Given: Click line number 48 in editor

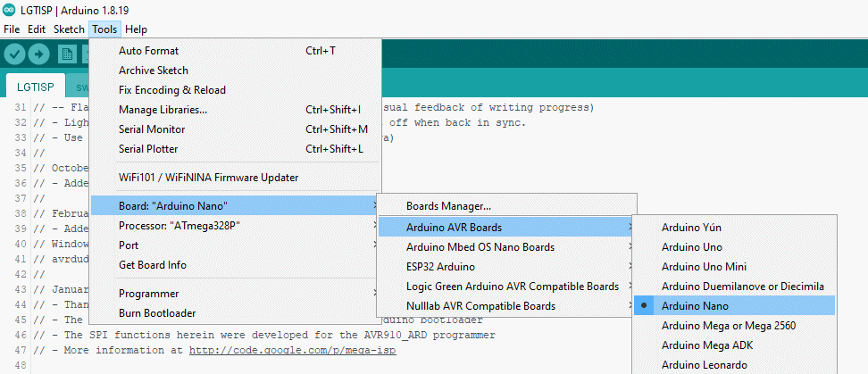Looking at the screenshot, I should click(x=20, y=365).
